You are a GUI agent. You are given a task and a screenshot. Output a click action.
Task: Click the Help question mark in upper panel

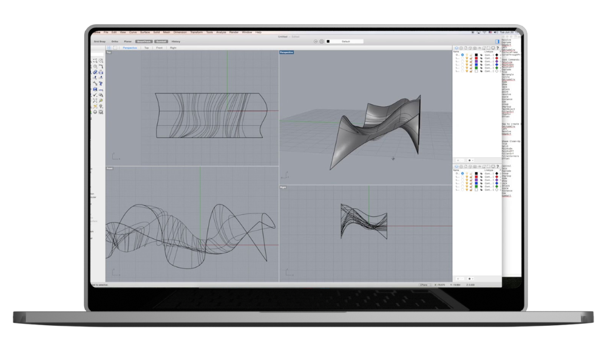coord(497,47)
